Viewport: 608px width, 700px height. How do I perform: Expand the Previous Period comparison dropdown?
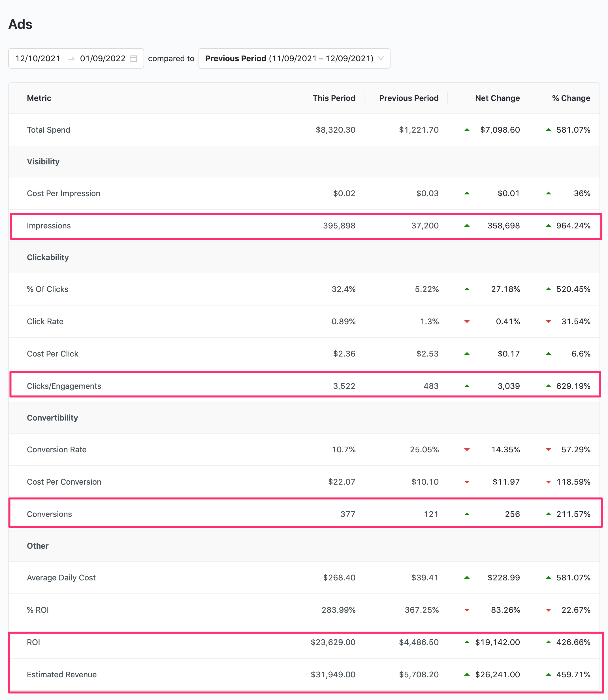[294, 58]
